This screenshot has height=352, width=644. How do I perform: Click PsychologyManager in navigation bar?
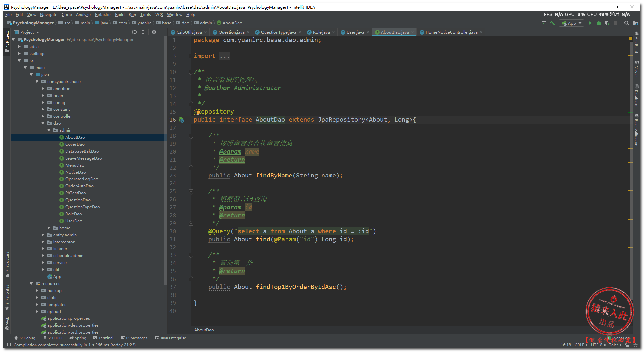30,23
